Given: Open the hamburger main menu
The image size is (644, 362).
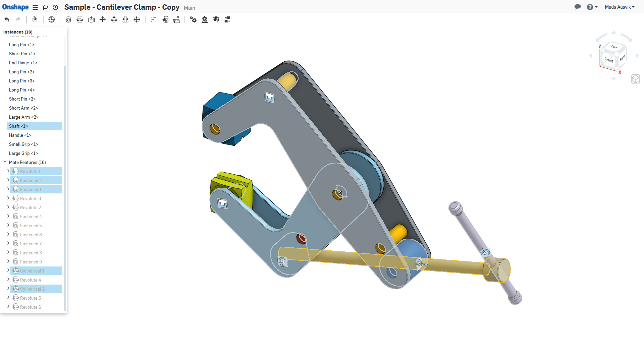Looking at the screenshot, I should (x=35, y=7).
